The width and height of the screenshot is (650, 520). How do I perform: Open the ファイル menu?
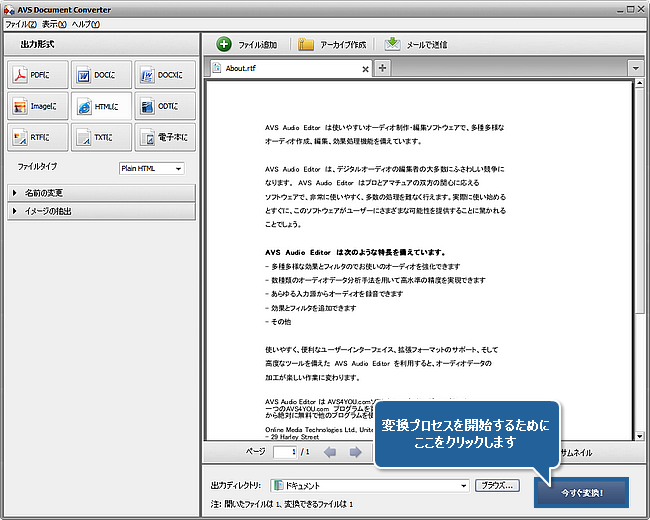(21, 24)
